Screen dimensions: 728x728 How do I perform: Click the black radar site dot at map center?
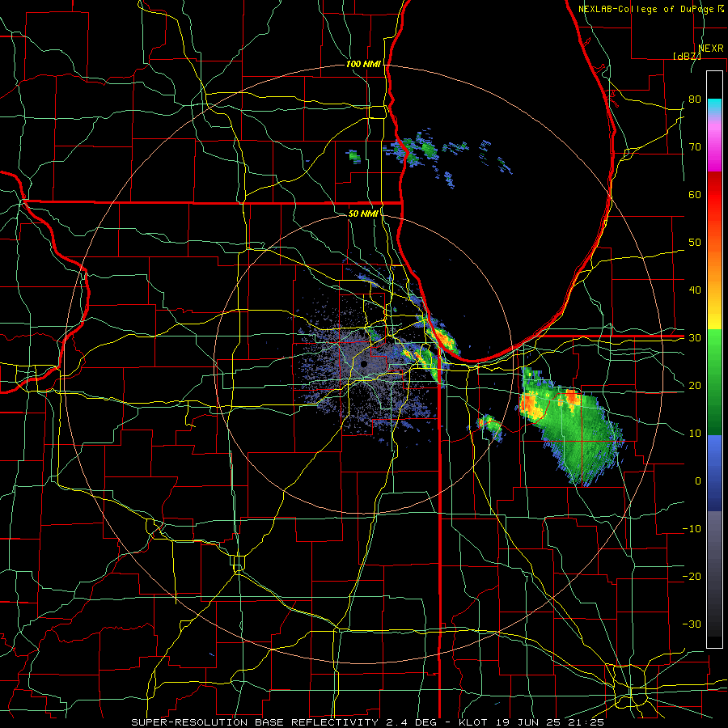(364, 364)
